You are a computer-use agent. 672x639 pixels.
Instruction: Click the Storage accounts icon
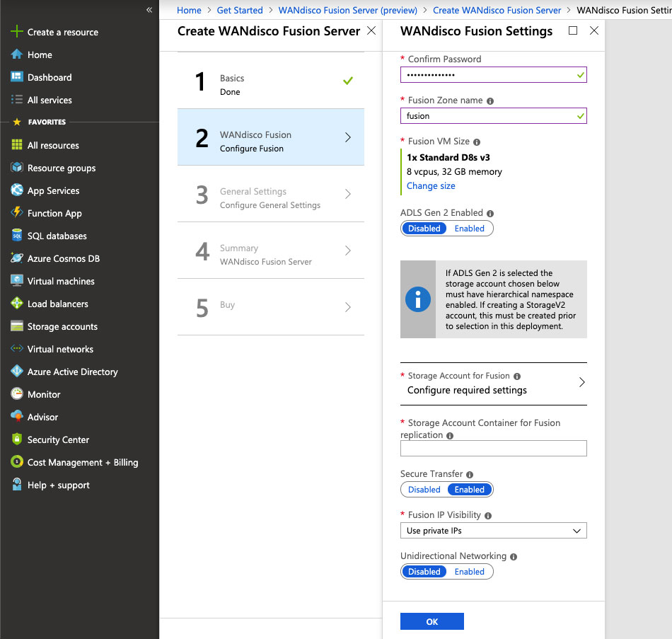(17, 326)
